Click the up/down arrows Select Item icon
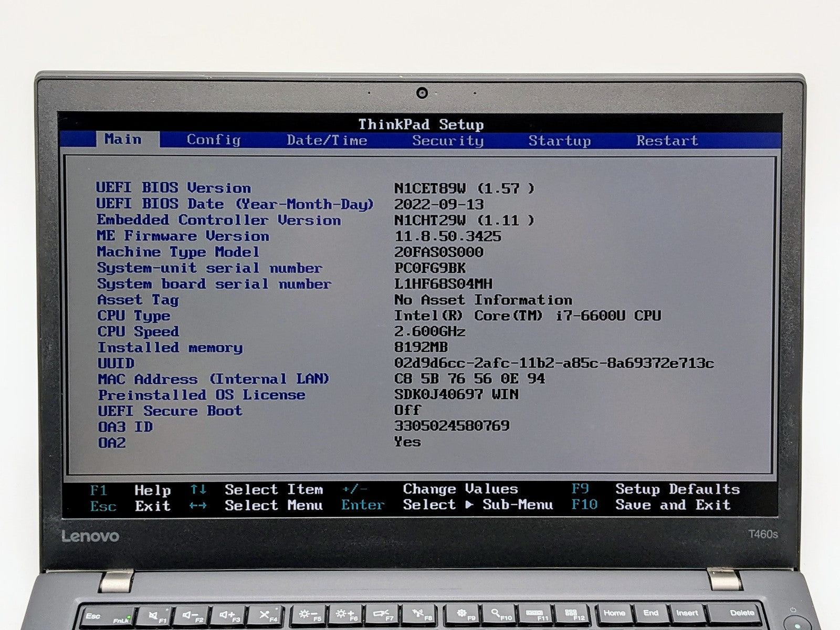This screenshot has width=840, height=630. (x=198, y=489)
